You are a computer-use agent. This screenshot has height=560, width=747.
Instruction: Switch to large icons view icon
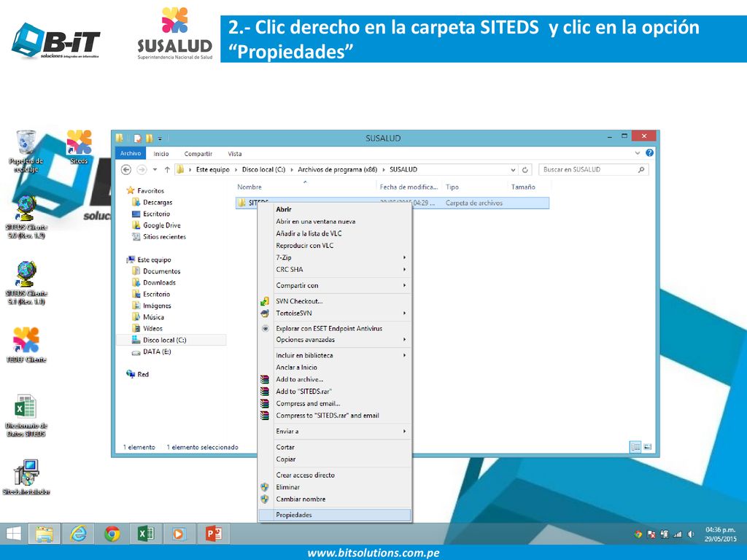coord(648,447)
